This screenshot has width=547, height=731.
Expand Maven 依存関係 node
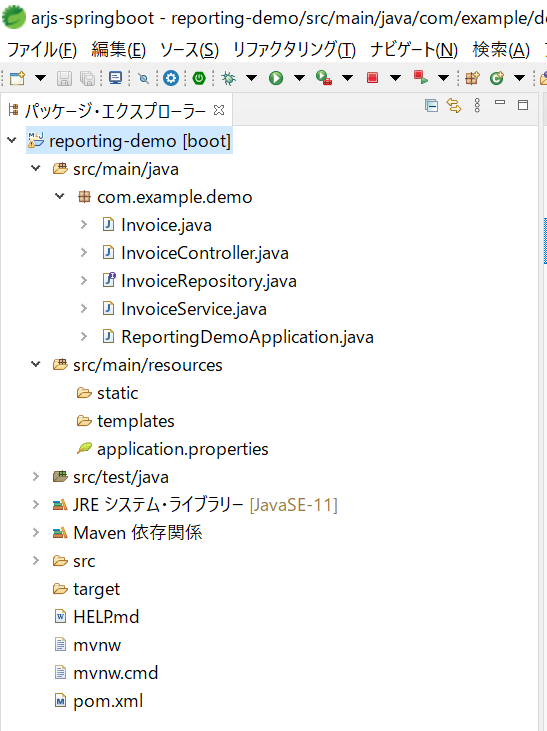(36, 532)
